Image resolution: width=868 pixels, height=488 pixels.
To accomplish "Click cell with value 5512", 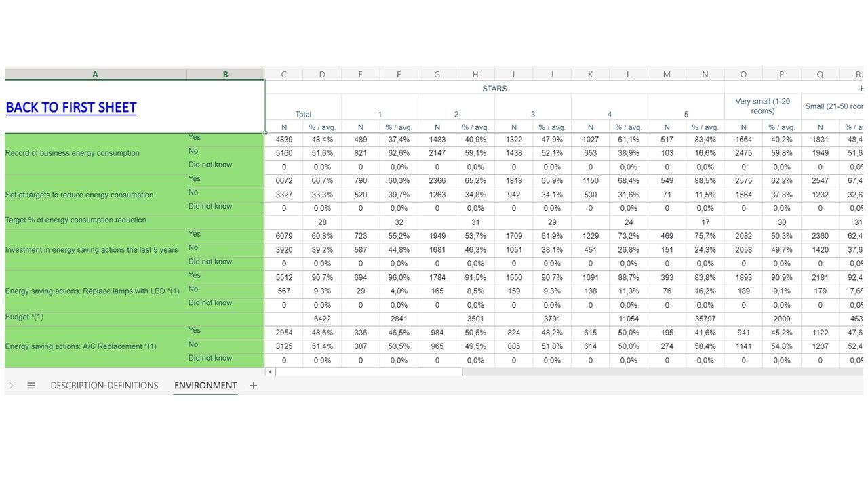I will (x=284, y=277).
